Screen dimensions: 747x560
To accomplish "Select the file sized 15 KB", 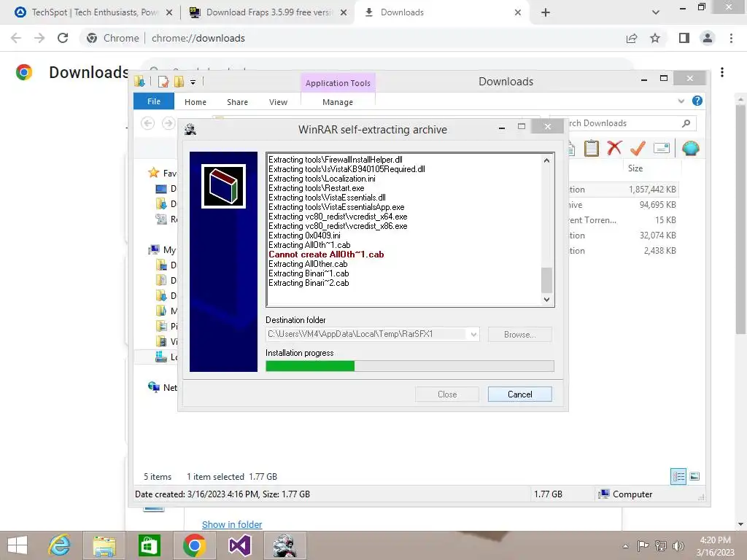I will [x=665, y=220].
